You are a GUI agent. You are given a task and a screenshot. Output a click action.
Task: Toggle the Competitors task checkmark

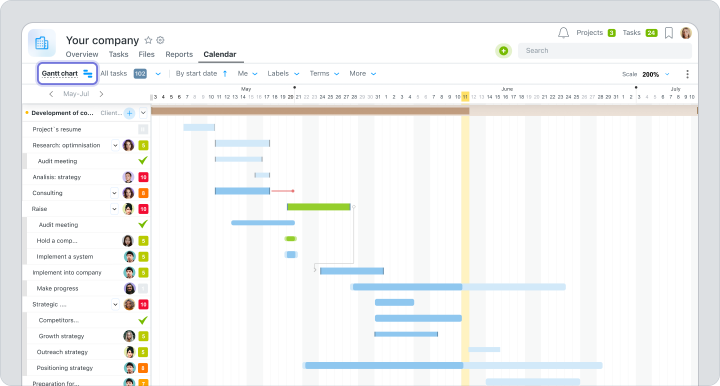tap(143, 320)
